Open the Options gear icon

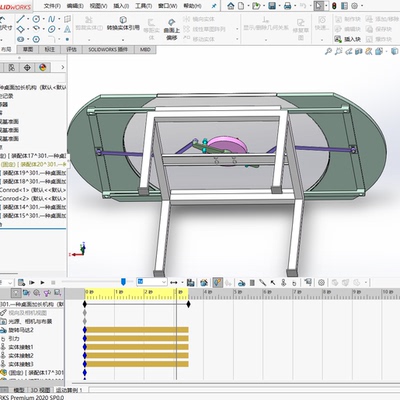(x=354, y=6)
